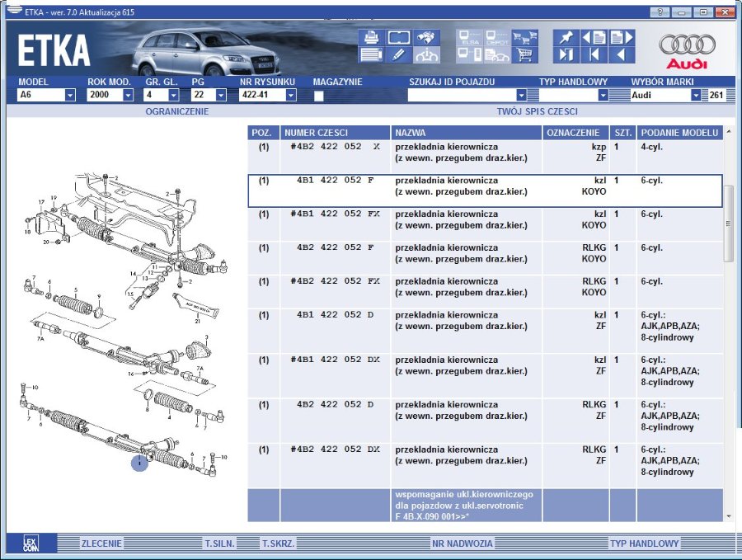
Task: Click the blank frame icon next to printer
Action: [x=399, y=37]
